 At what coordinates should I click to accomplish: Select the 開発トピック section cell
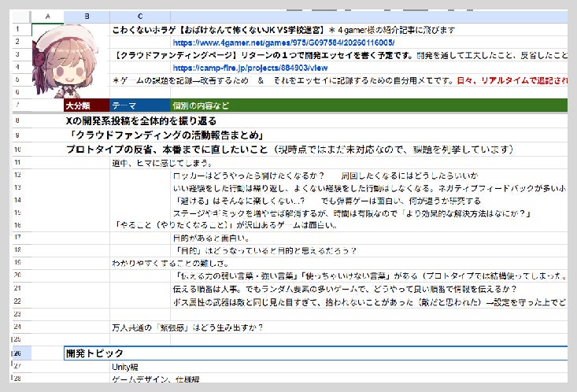tap(95, 353)
